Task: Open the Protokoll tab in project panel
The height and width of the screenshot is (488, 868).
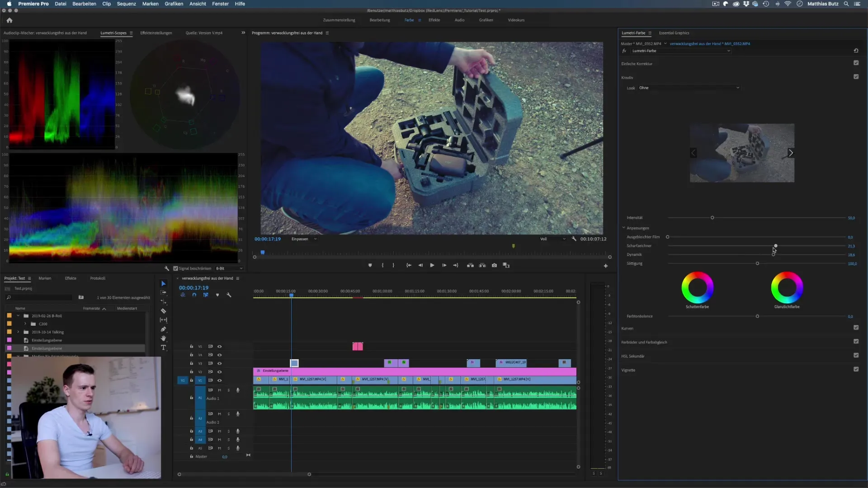Action: pyautogui.click(x=98, y=278)
